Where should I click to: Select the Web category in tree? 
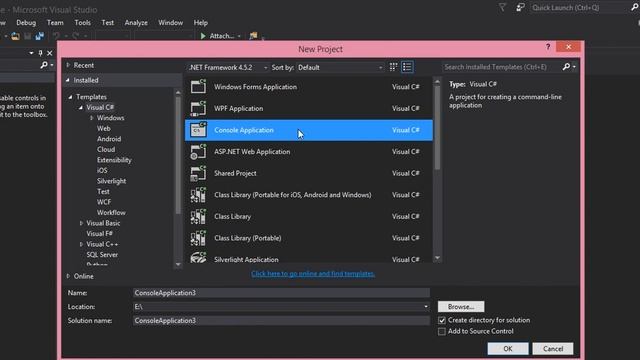[103, 129]
